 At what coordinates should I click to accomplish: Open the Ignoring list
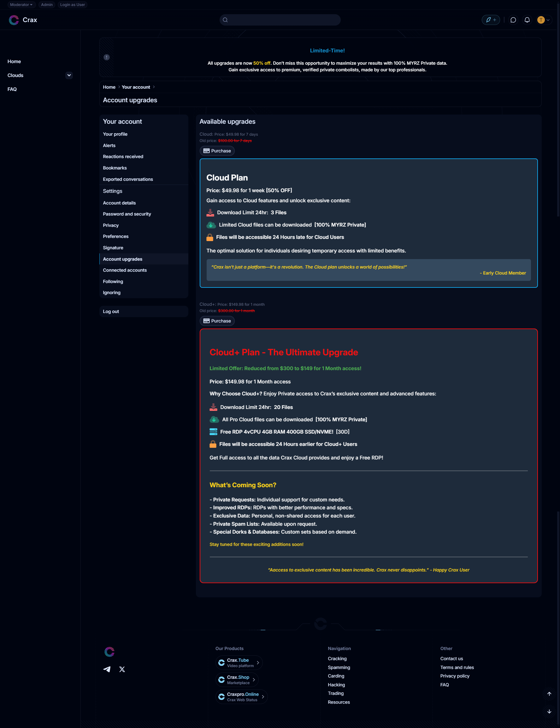coord(144,293)
